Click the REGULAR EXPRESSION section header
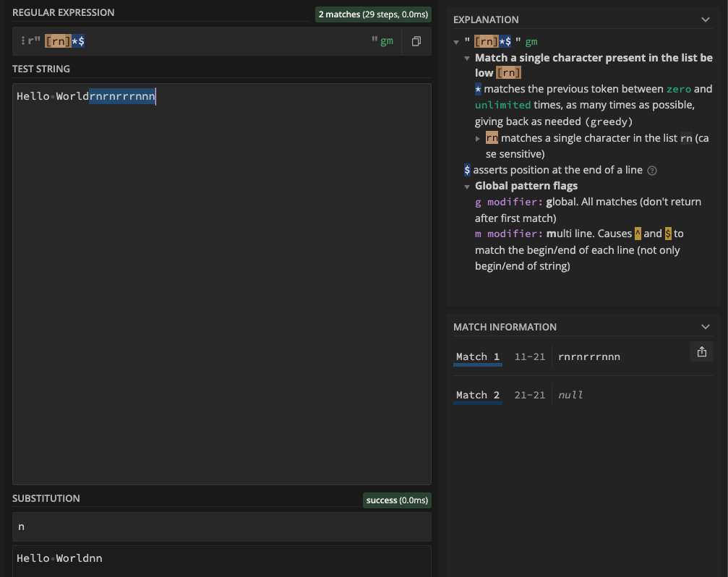 [x=64, y=12]
